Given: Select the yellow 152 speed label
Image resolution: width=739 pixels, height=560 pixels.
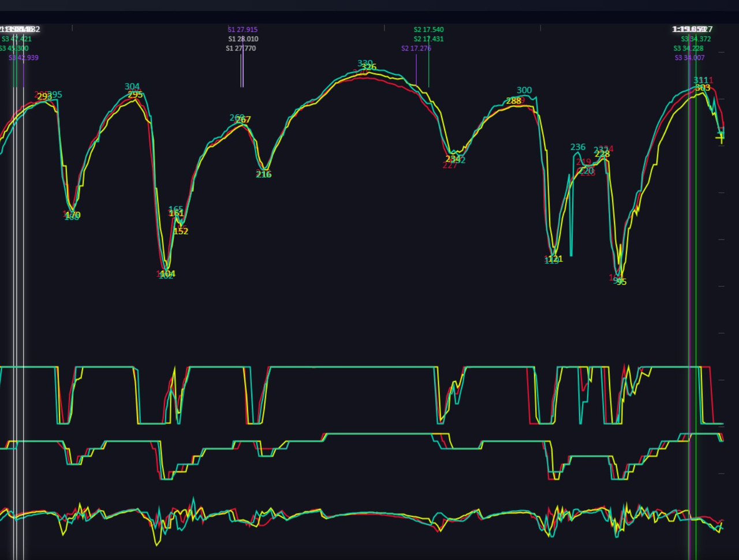Looking at the screenshot, I should 181,231.
